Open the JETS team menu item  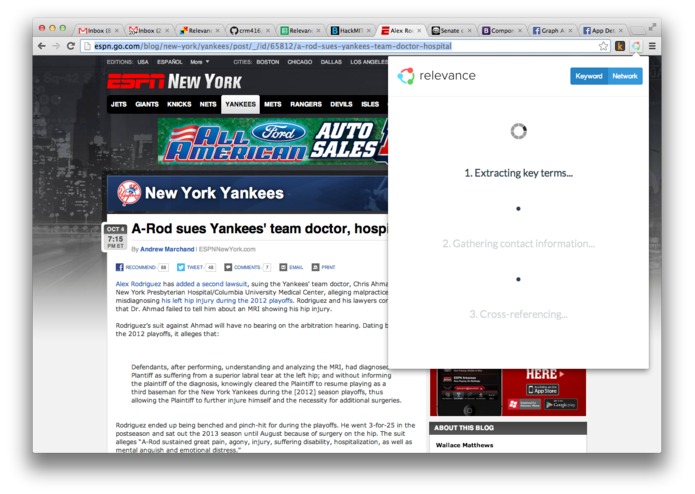click(x=118, y=104)
